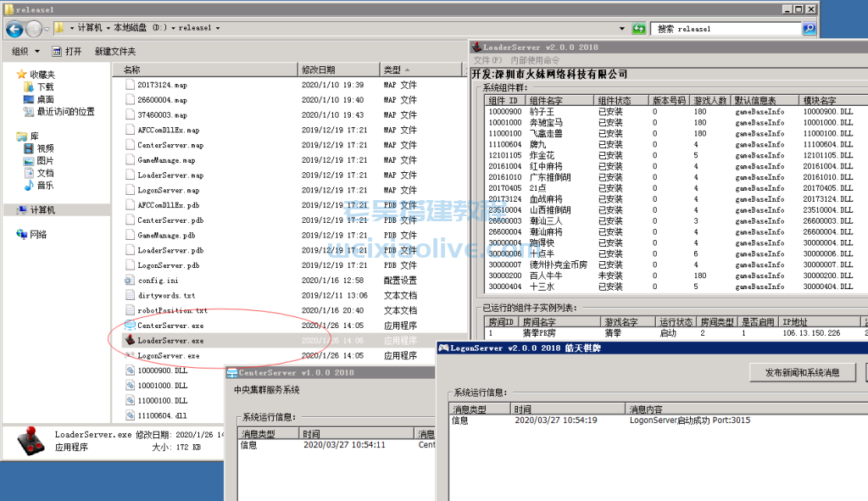Expand the release1 breadcrumb dropdown arrow

click(x=218, y=28)
